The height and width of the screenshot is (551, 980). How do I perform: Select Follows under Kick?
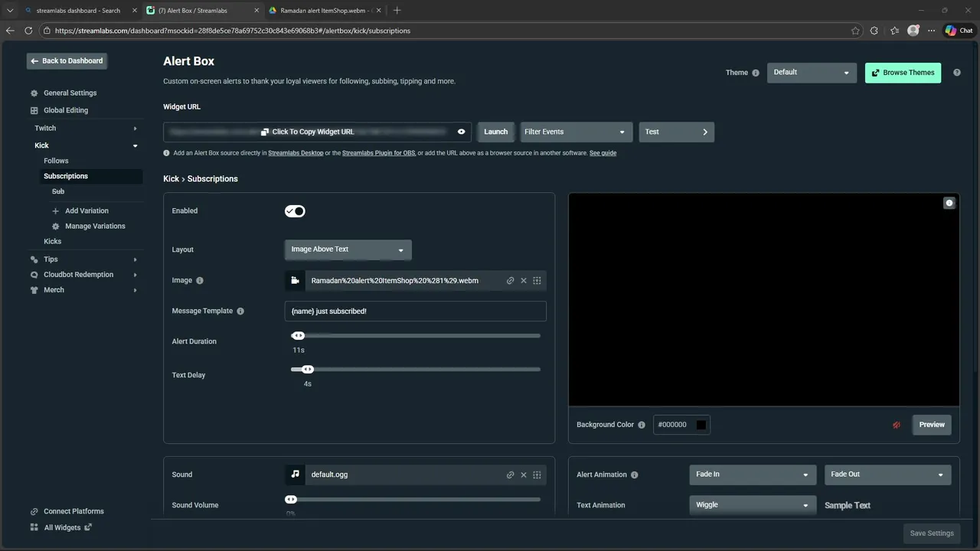56,161
